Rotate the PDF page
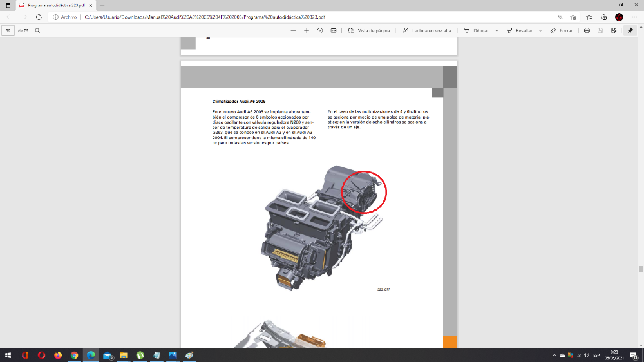The width and height of the screenshot is (644, 362). click(320, 31)
